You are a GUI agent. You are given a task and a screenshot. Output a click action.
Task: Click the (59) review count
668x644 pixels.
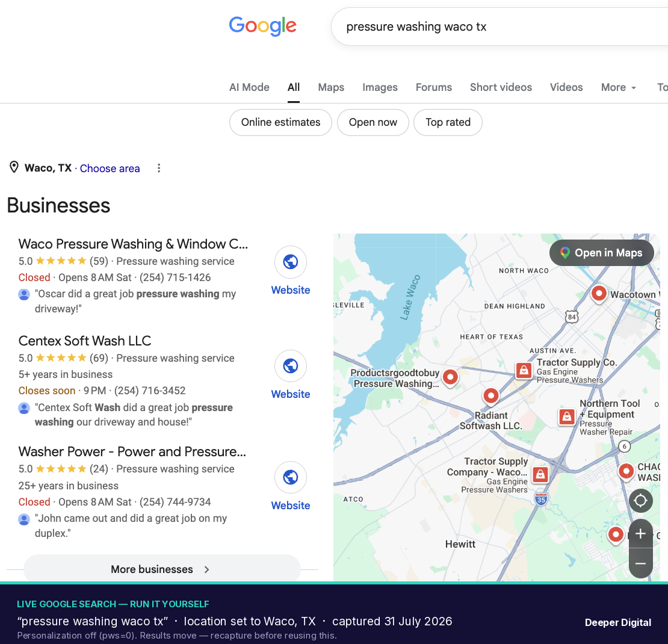(x=99, y=261)
